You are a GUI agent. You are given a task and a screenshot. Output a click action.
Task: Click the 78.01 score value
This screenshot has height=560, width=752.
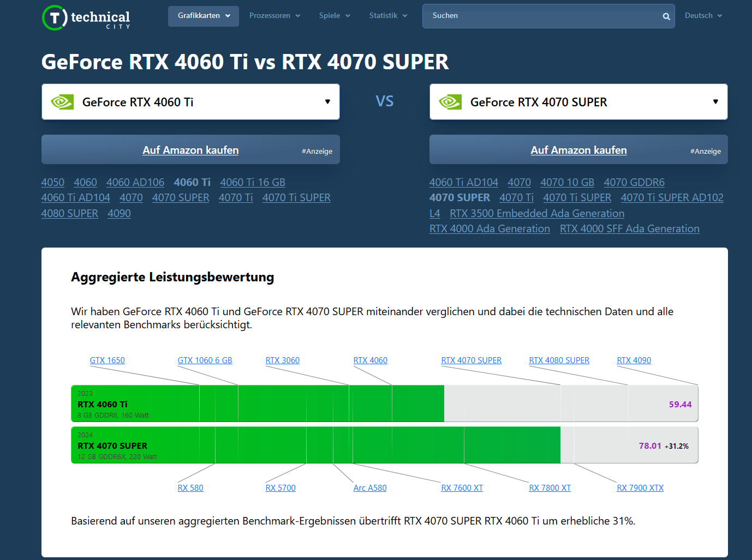pyautogui.click(x=650, y=446)
